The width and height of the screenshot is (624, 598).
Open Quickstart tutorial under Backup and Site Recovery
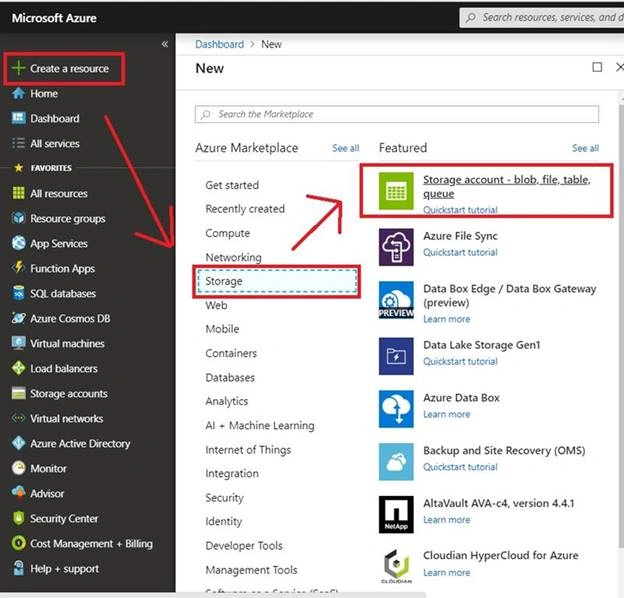click(x=460, y=467)
